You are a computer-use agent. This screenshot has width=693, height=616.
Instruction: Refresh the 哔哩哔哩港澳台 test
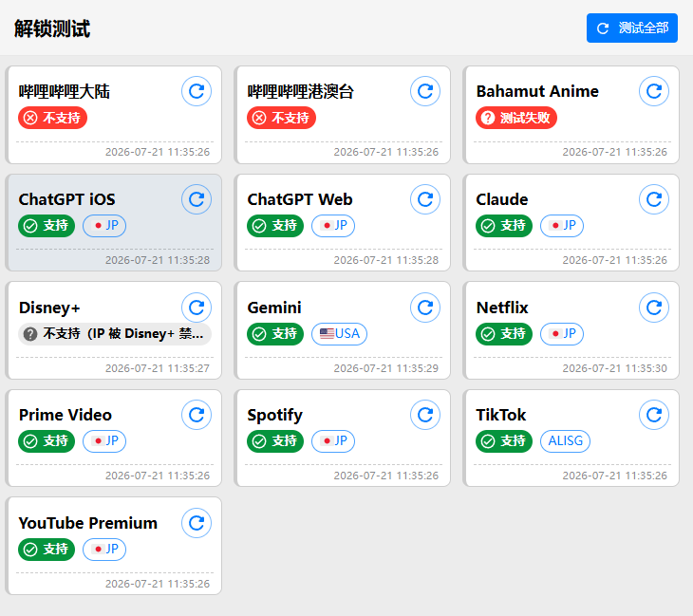[x=425, y=91]
